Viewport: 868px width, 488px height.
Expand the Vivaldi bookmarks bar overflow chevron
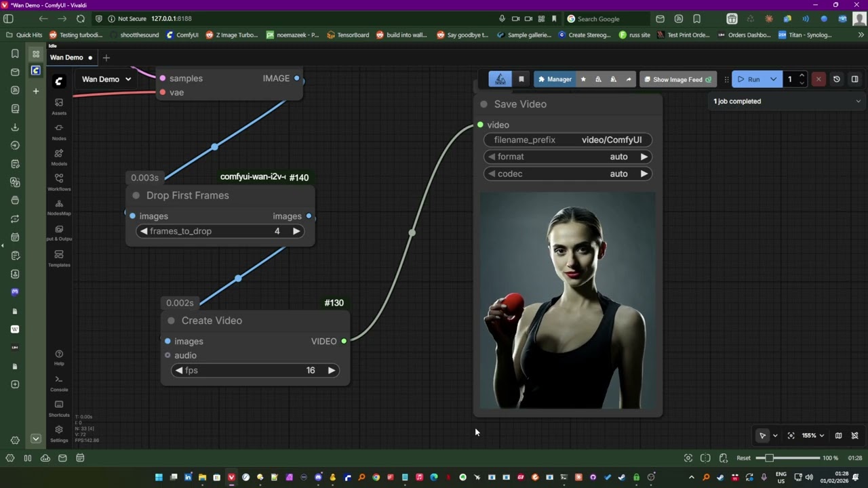(861, 35)
